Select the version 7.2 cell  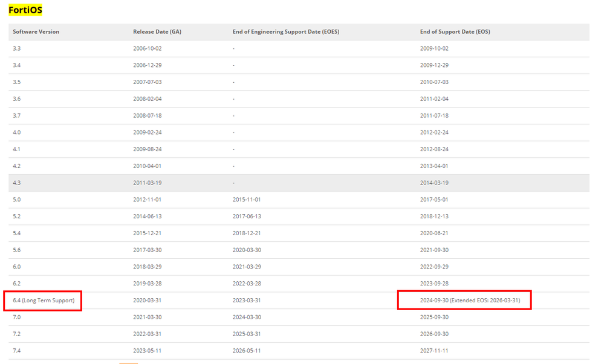pos(16,334)
